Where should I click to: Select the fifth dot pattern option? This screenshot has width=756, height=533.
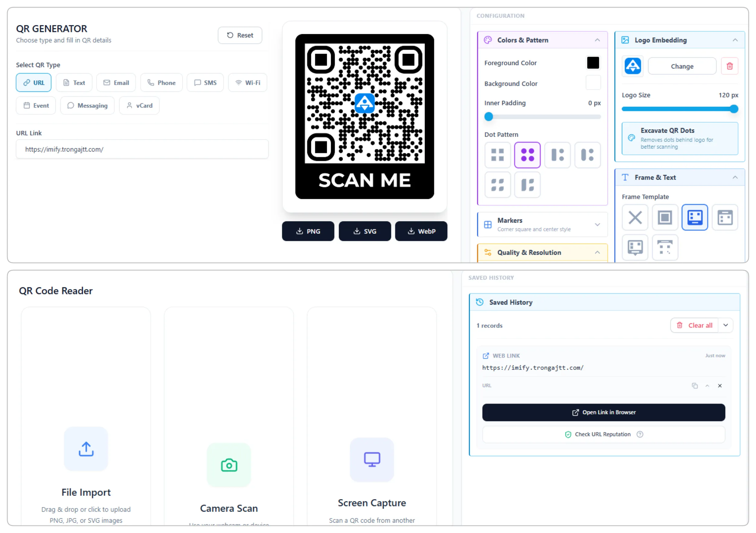(497, 185)
